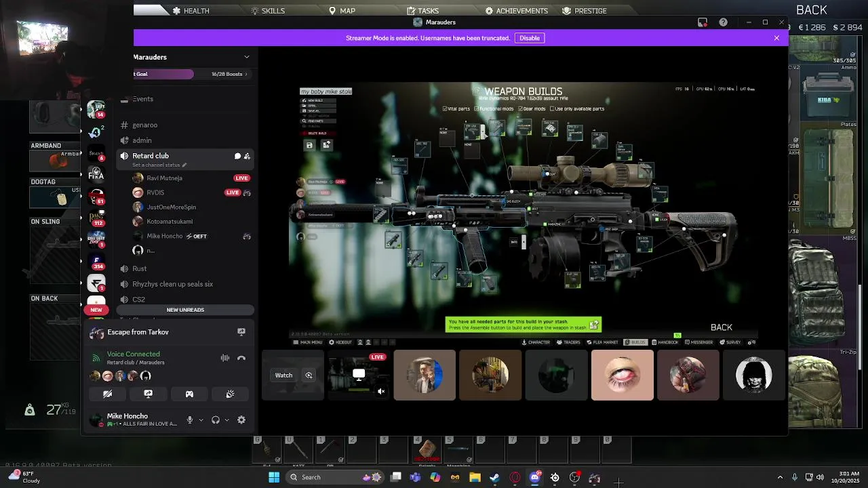Image resolution: width=868 pixels, height=488 pixels.
Task: Start an activity in Discord voice panel
Action: (x=189, y=394)
